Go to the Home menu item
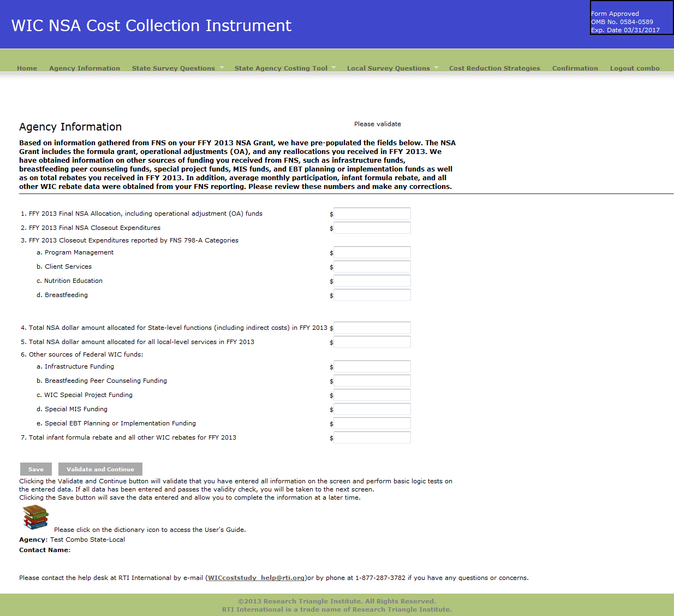Viewport: 674px width, 616px height. click(x=27, y=68)
